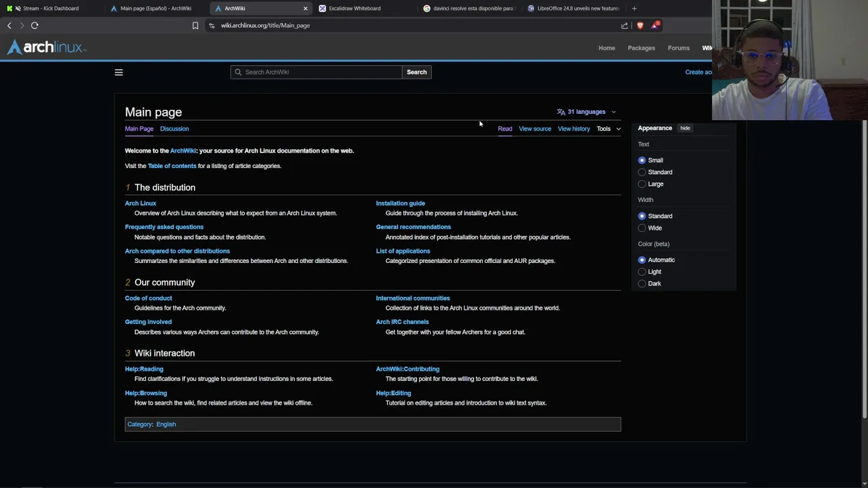
Task: Open List of applications link
Action: [403, 251]
